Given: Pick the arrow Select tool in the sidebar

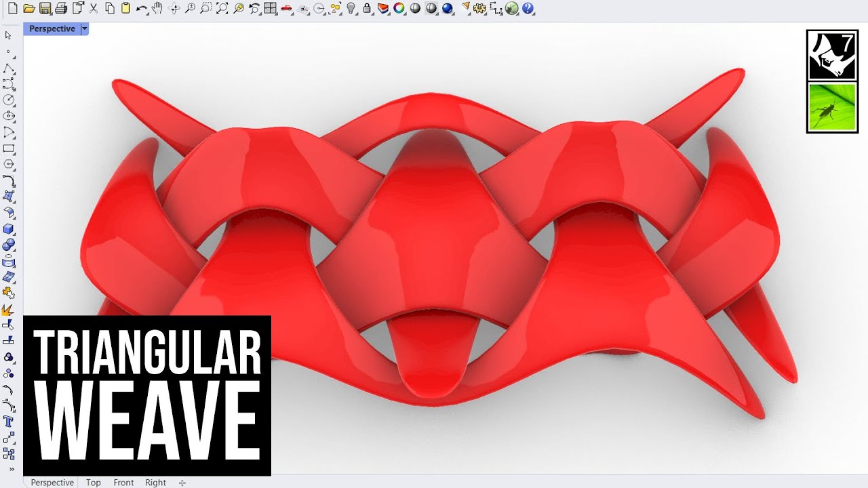Looking at the screenshot, I should coord(9,35).
